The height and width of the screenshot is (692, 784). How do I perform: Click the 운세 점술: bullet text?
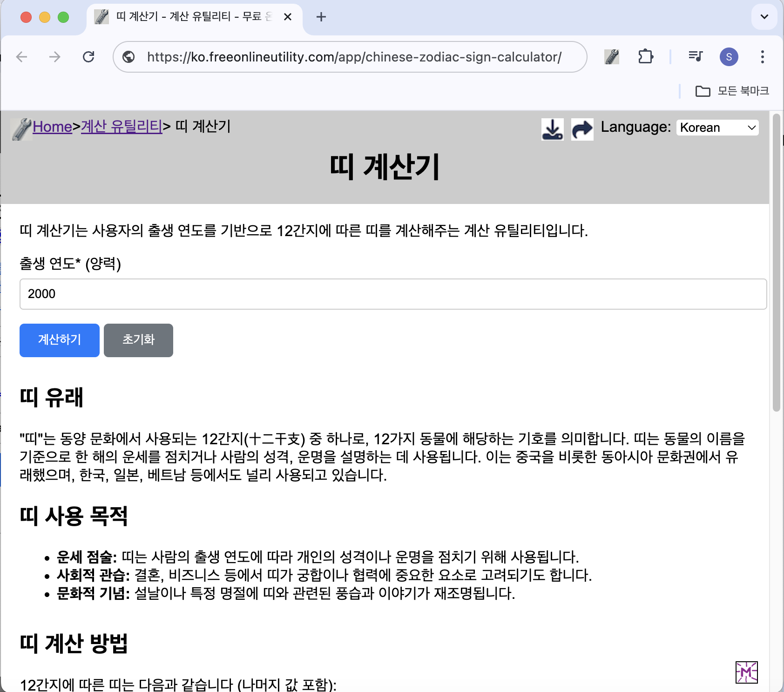(87, 557)
